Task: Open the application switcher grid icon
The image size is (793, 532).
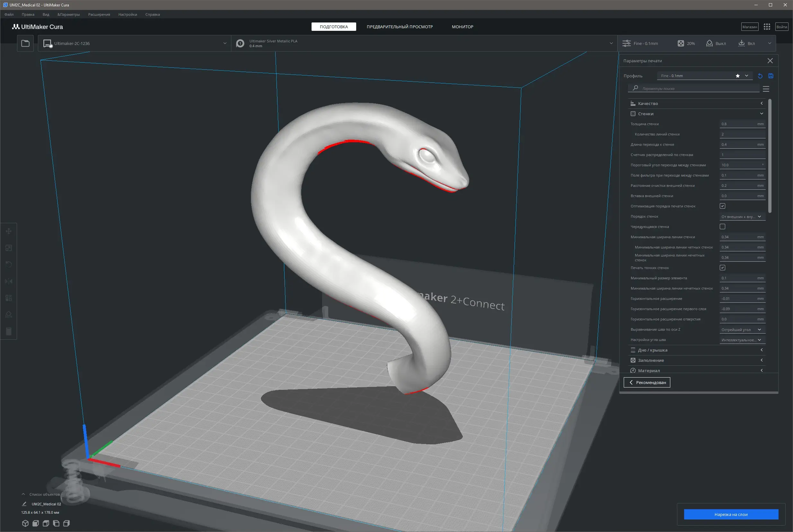Action: (x=767, y=27)
